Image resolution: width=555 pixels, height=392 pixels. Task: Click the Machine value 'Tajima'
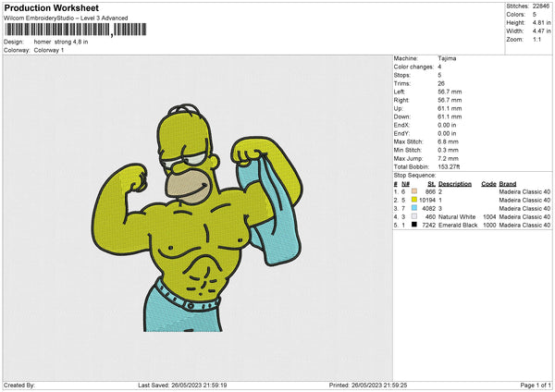point(447,58)
